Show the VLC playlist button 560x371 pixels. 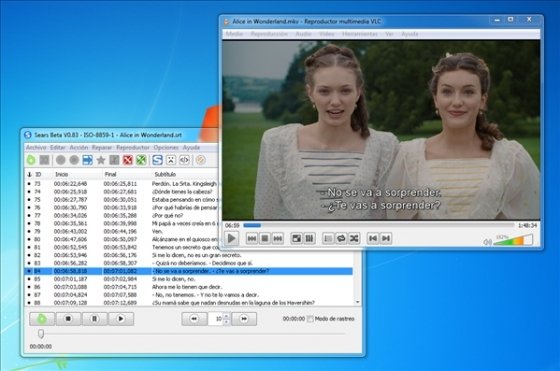[328, 238]
